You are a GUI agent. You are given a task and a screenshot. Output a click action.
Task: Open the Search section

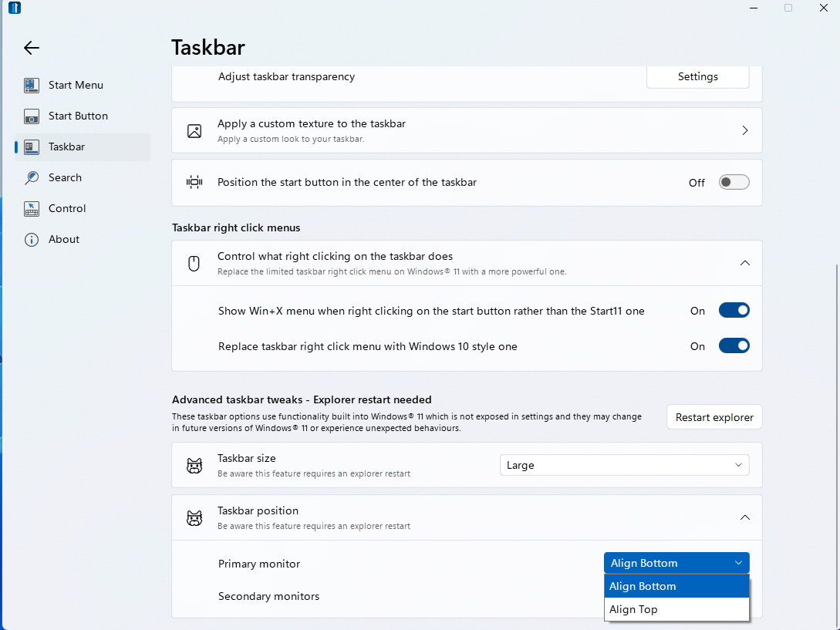click(x=83, y=178)
